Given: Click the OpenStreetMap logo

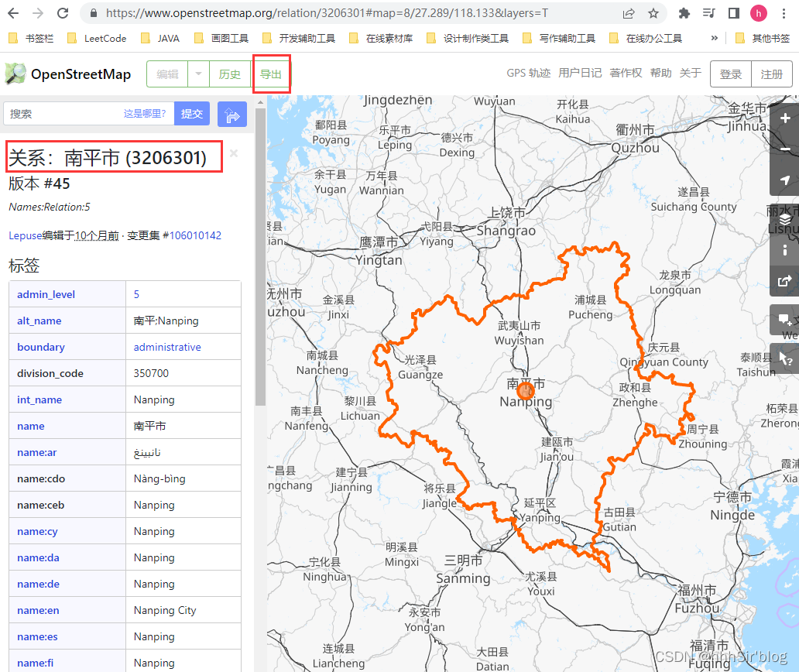Looking at the screenshot, I should click(68, 74).
